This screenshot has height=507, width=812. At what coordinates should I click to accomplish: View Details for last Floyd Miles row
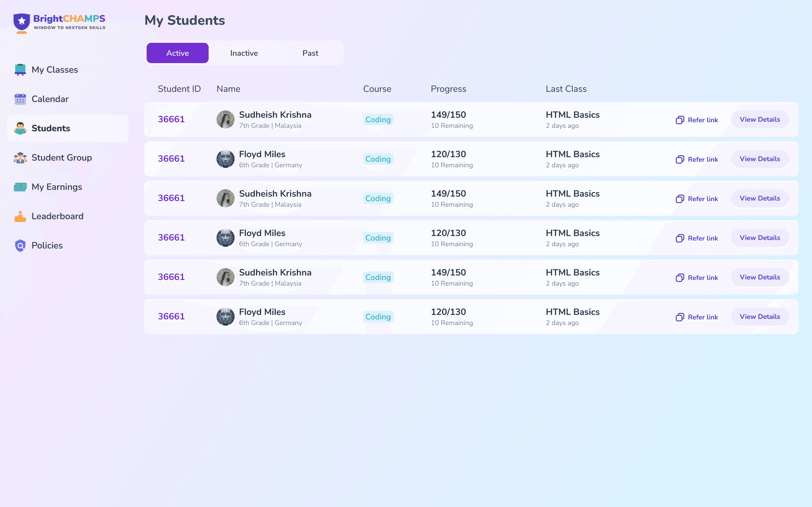[760, 317]
